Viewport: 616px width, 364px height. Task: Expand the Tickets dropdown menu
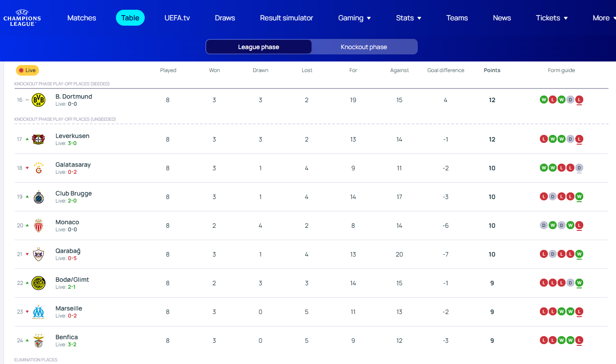(x=551, y=18)
